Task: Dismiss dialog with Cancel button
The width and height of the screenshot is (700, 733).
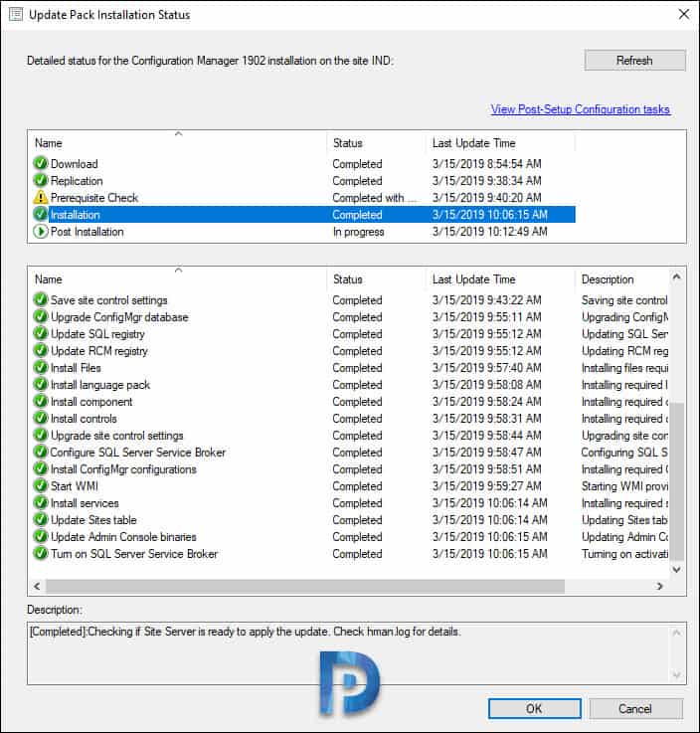Action: coord(635,709)
